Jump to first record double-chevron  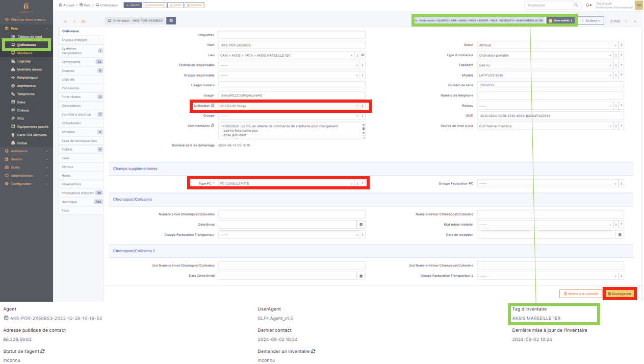pyautogui.click(x=65, y=21)
